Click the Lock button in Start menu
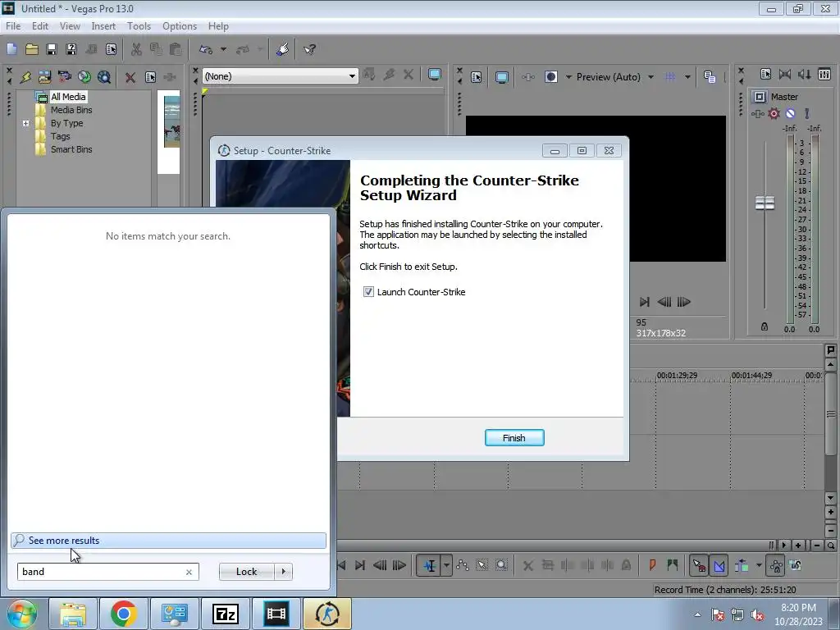 tap(246, 572)
